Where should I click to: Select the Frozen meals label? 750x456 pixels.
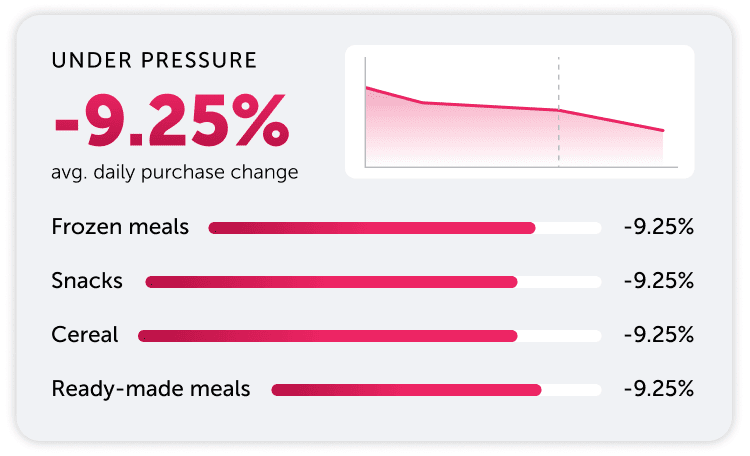[x=120, y=227]
